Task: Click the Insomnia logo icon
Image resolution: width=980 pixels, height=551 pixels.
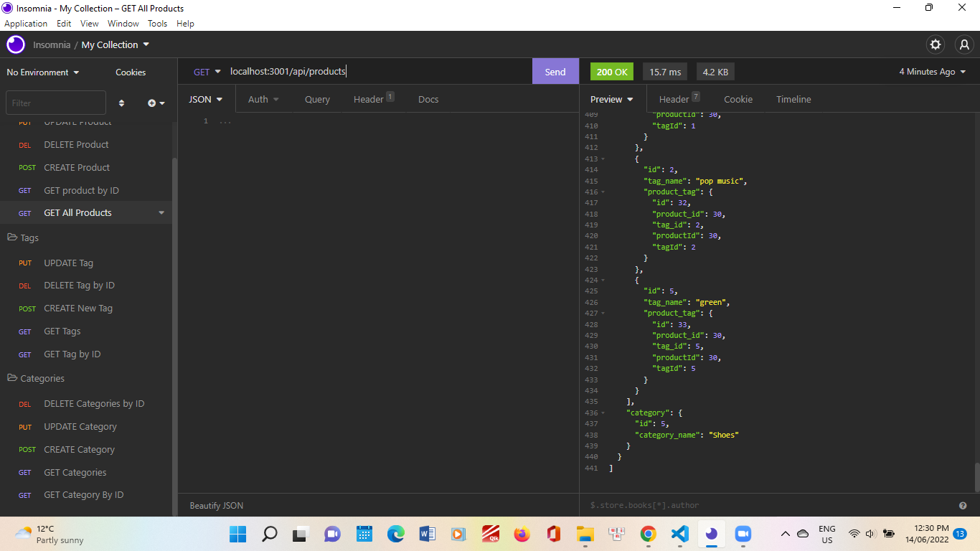Action: pyautogui.click(x=16, y=44)
